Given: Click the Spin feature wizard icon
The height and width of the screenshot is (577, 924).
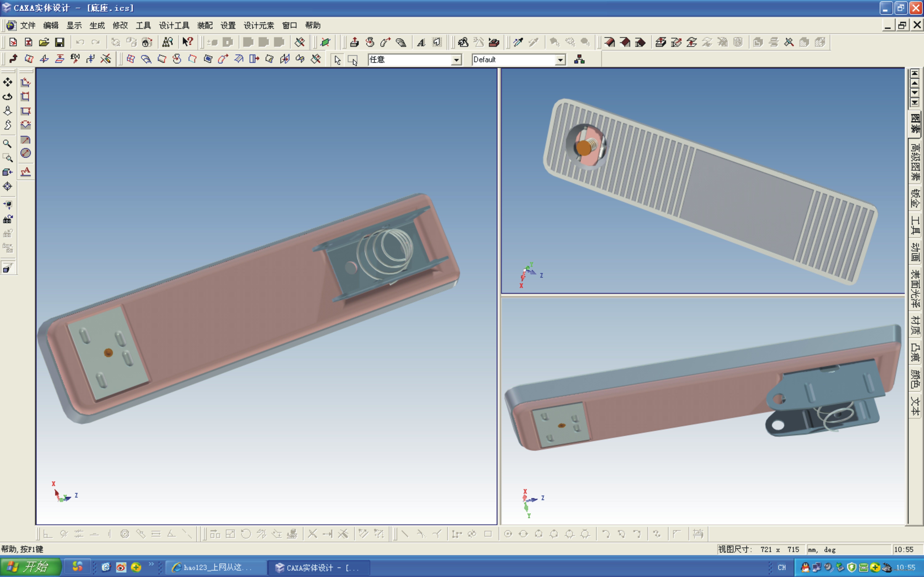Looking at the screenshot, I should pyautogui.click(x=370, y=42).
